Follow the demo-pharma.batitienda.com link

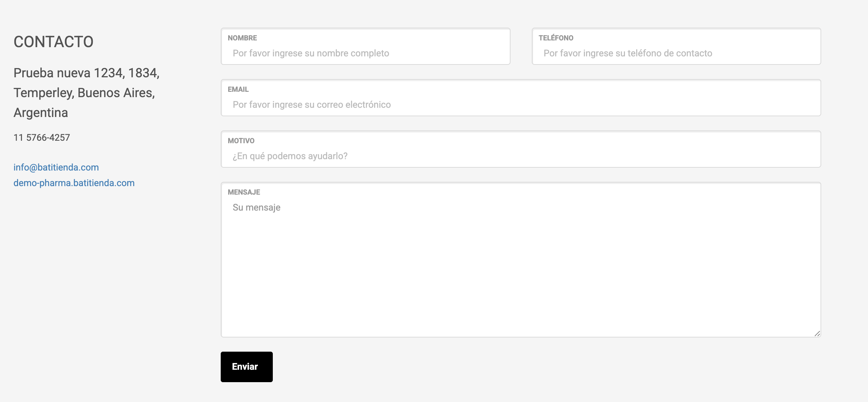[74, 183]
